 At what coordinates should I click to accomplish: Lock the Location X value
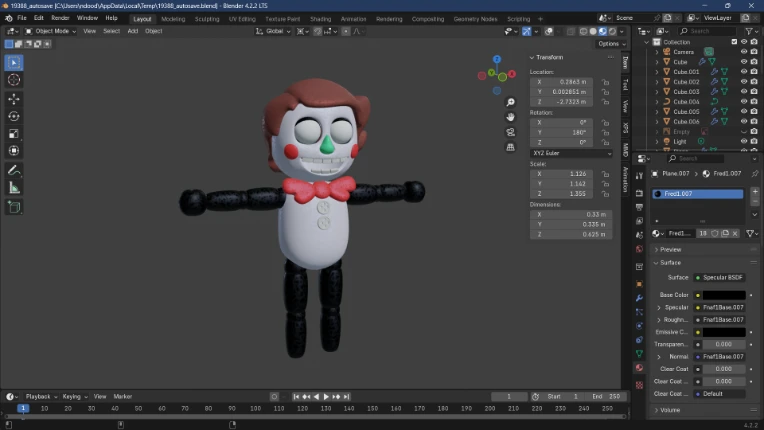point(605,82)
